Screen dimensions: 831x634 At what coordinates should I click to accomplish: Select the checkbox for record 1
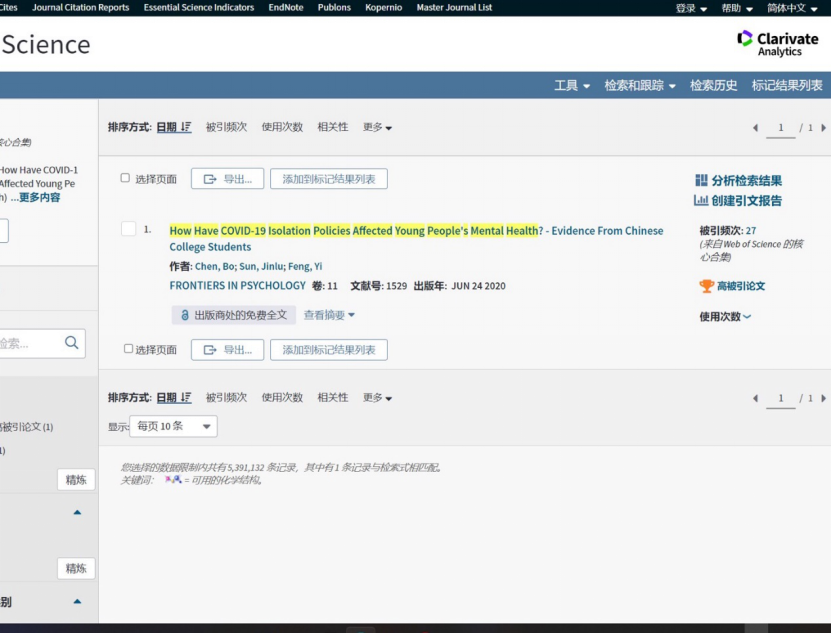[128, 229]
